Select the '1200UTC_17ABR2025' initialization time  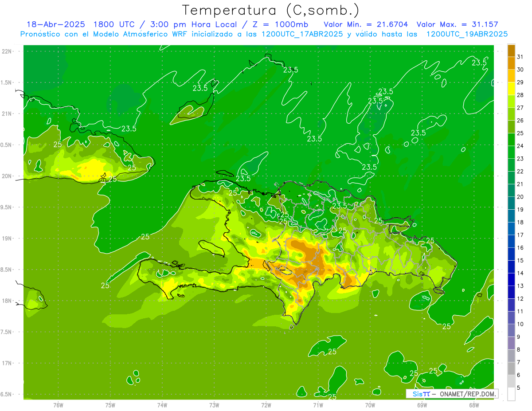(x=301, y=34)
